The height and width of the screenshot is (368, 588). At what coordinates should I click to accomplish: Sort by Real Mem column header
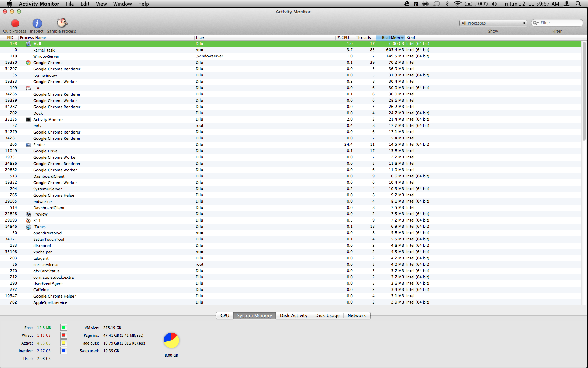[x=390, y=38]
